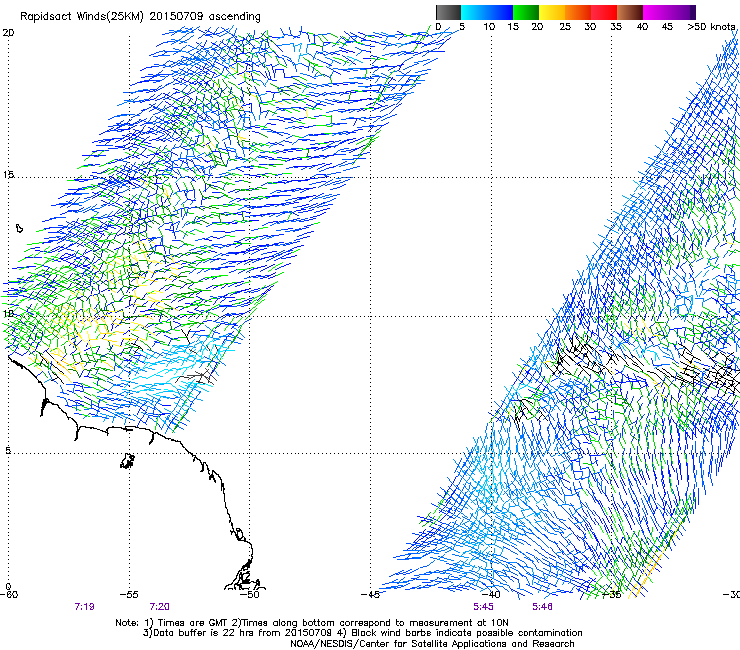Viewport: 740px width, 650px height.
Task: Click the blue 10-15 knots legend segment
Action: 500,12
